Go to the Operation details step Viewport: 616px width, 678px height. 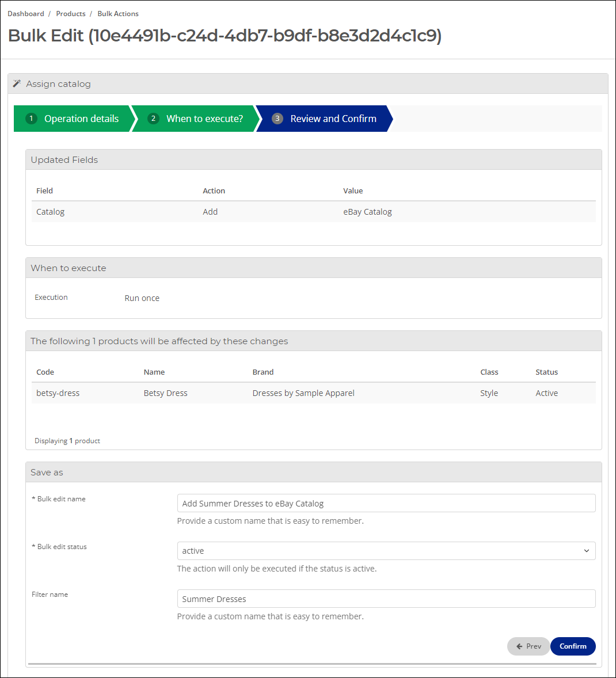click(x=81, y=119)
